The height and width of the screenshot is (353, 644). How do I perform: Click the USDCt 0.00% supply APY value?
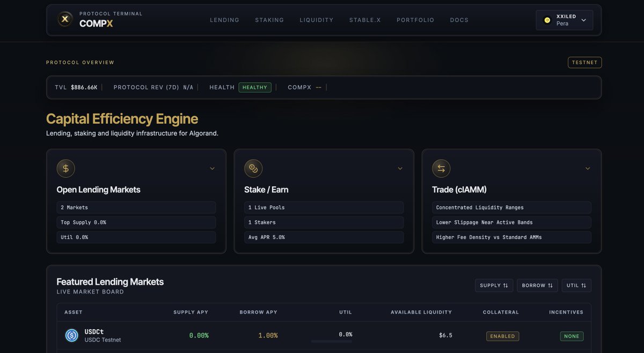(199, 335)
